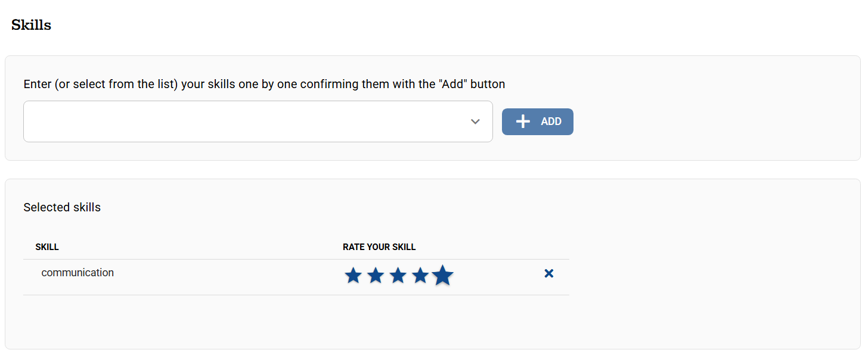Click the SKILL column header

pos(47,247)
